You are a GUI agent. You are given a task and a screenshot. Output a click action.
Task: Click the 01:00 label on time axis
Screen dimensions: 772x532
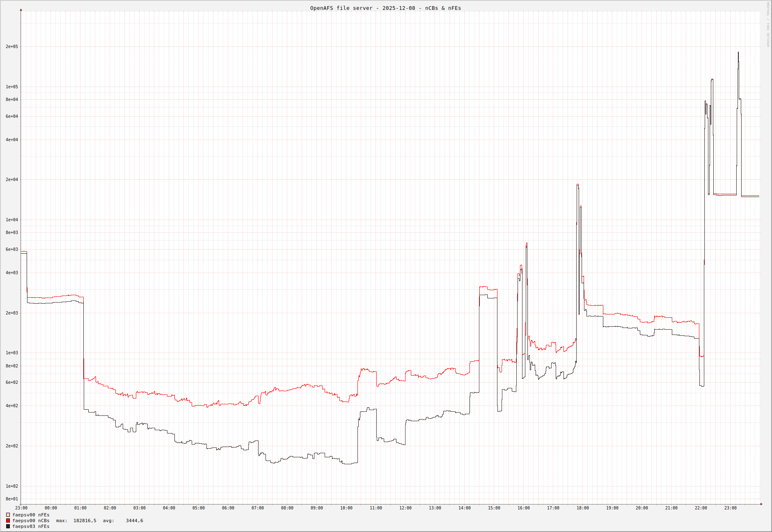point(80,508)
